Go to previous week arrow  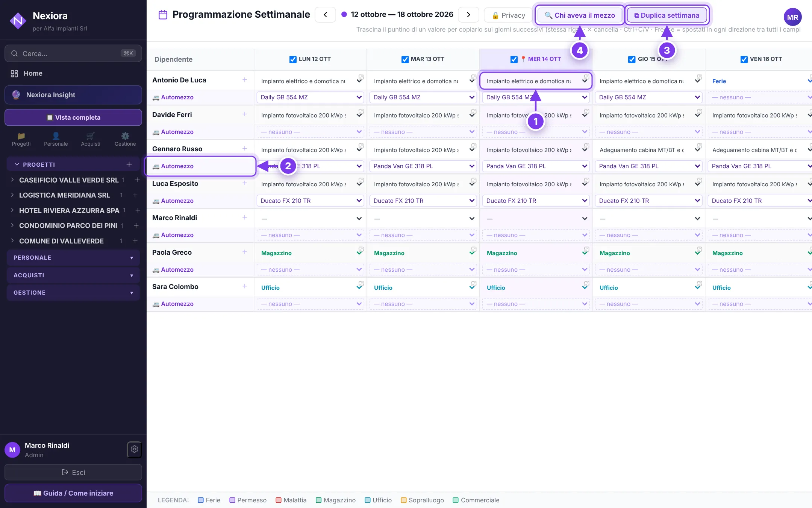tap(325, 15)
